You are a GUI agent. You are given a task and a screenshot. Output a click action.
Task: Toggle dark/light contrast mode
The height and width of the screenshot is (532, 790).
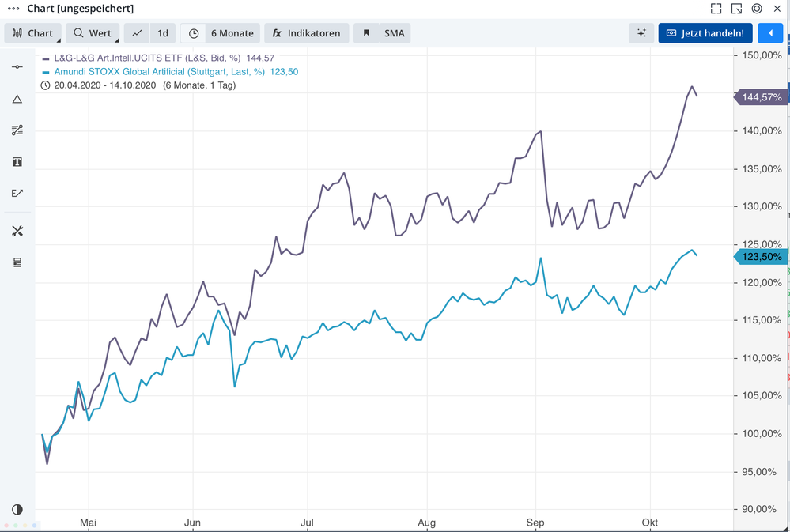(x=17, y=510)
